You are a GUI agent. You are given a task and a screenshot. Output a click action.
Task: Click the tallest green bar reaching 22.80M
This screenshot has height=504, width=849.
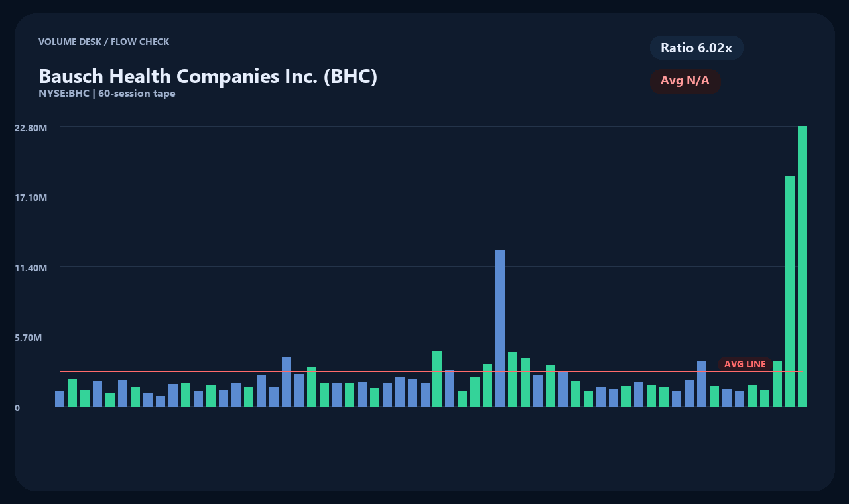[803, 266]
